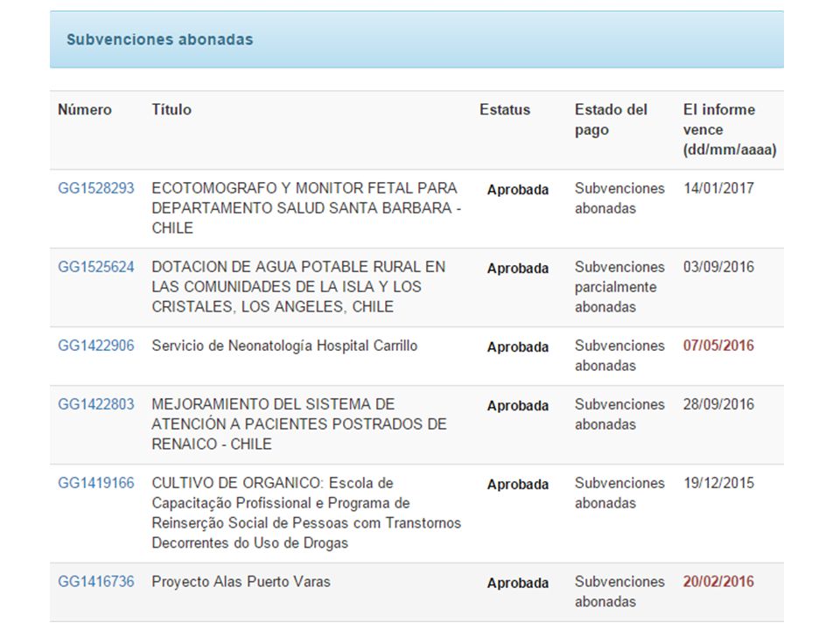This screenshot has width=840, height=630.
Task: Select title 'DOTACION DE AGUA POTABLE RURAL'
Action: tap(298, 287)
